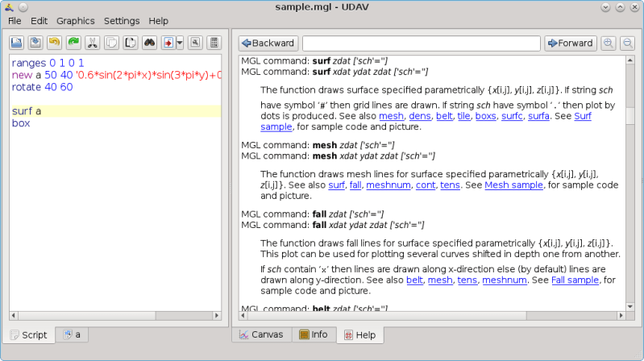Open the 'Surf sample' link
Screen dimensions: 644x361
(x=583, y=116)
